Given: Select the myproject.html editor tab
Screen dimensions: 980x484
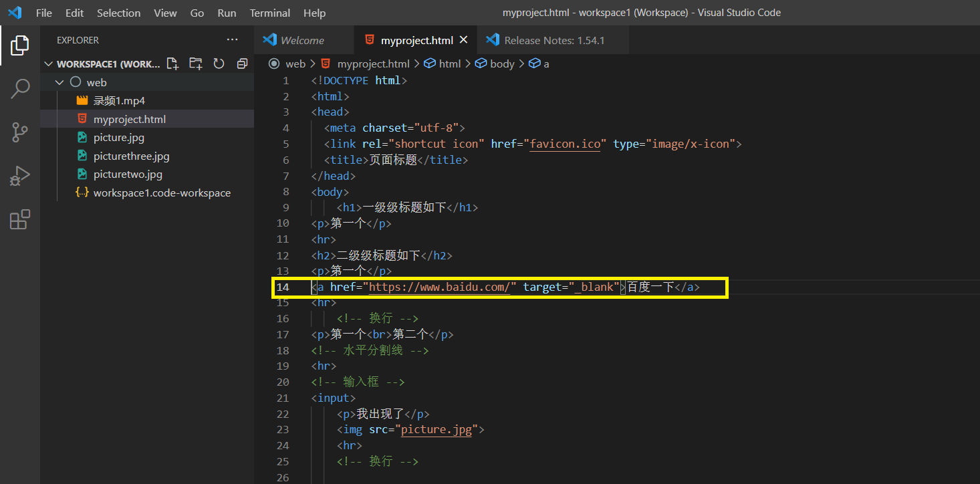Looking at the screenshot, I should coord(416,40).
